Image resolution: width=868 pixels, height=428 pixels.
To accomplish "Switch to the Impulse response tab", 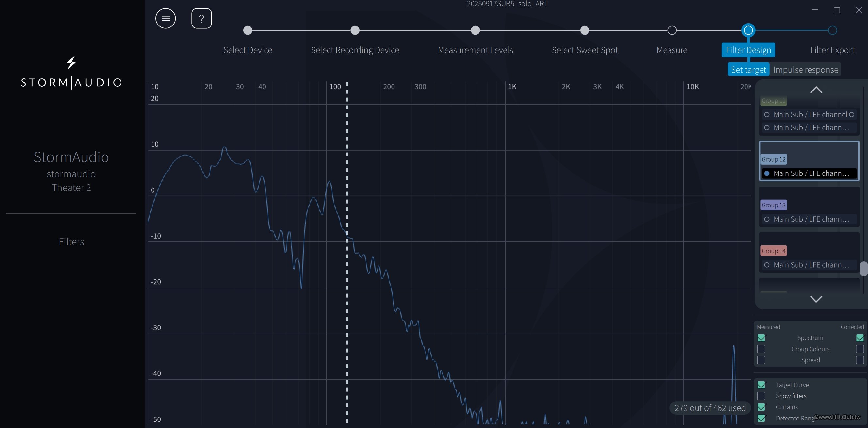I will click(x=805, y=69).
